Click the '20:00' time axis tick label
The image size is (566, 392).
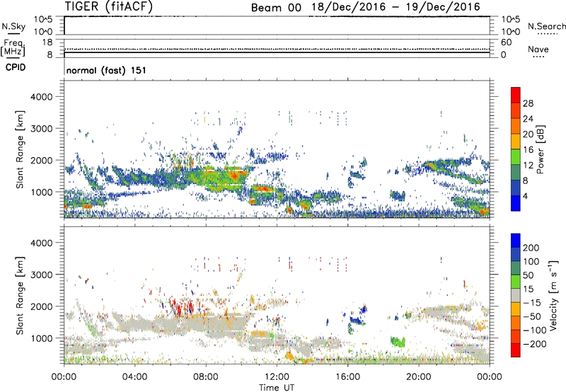pos(419,377)
